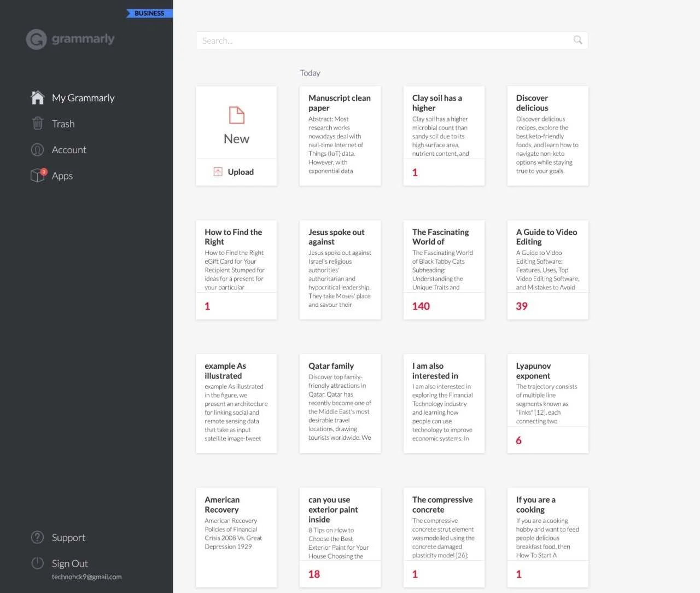Open The Fascinating World of document
This screenshot has width=700, height=593.
tap(444, 270)
